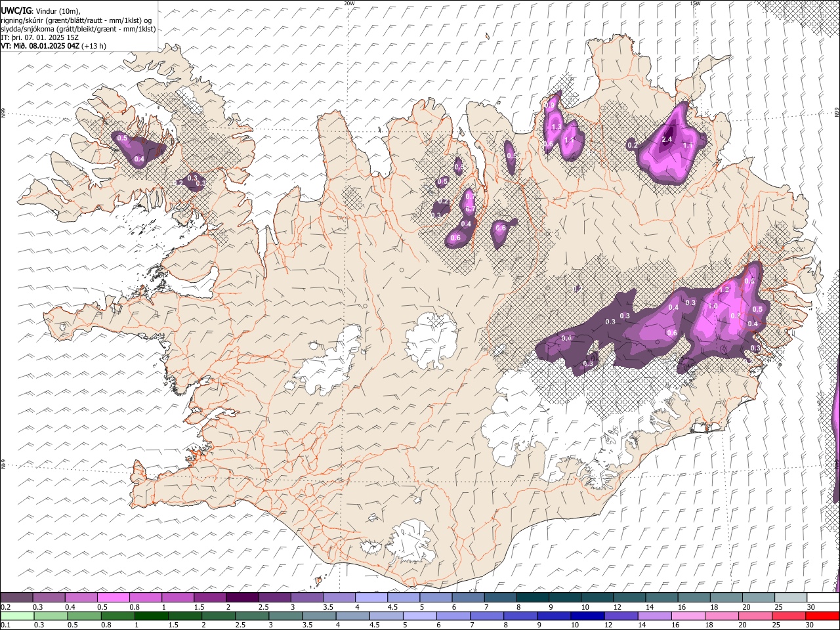The image size is (840, 630).
Task: Click the "slydda/snjókoma" description line
Action: coord(78,29)
